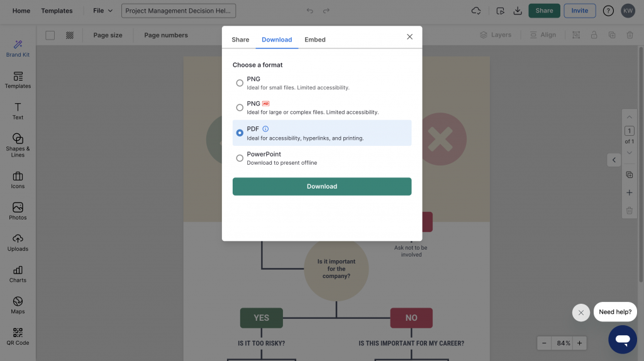The width and height of the screenshot is (644, 361).
Task: Expand the File dropdown menu
Action: [x=103, y=11]
